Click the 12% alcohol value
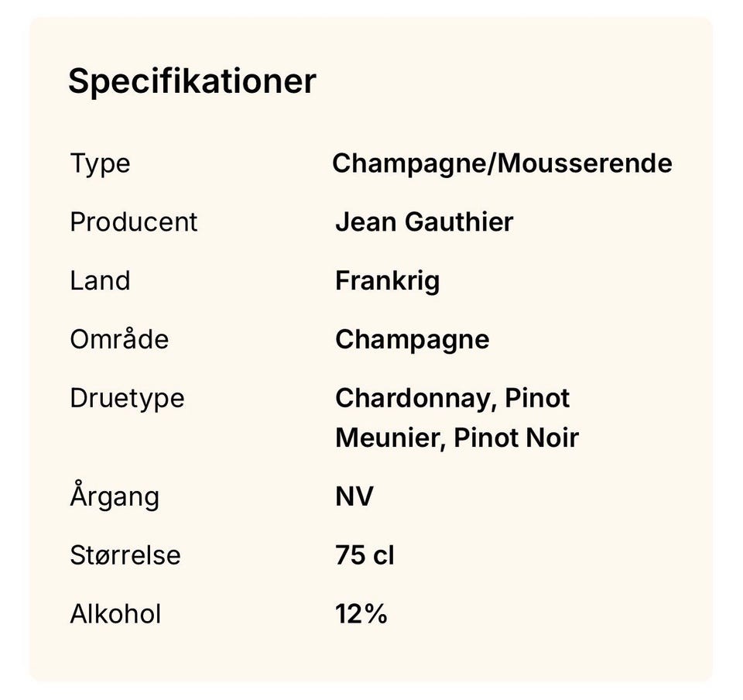 click(361, 614)
